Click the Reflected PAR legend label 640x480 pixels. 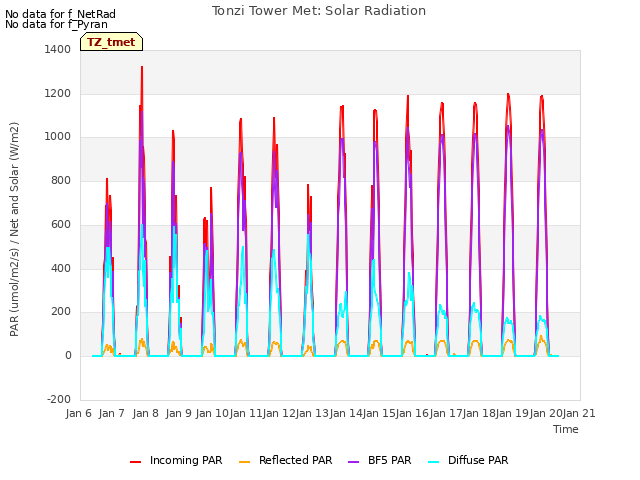(296, 460)
